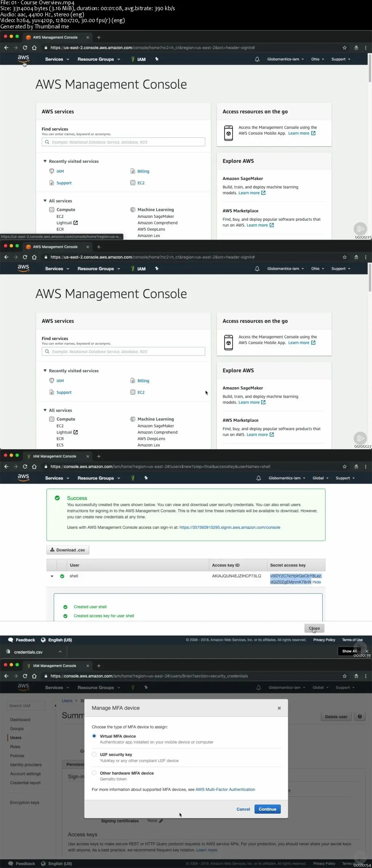Open the notifications bell in the 00:00:15 frame
Image resolution: width=372 pixels, height=868 pixels.
pos(257,59)
